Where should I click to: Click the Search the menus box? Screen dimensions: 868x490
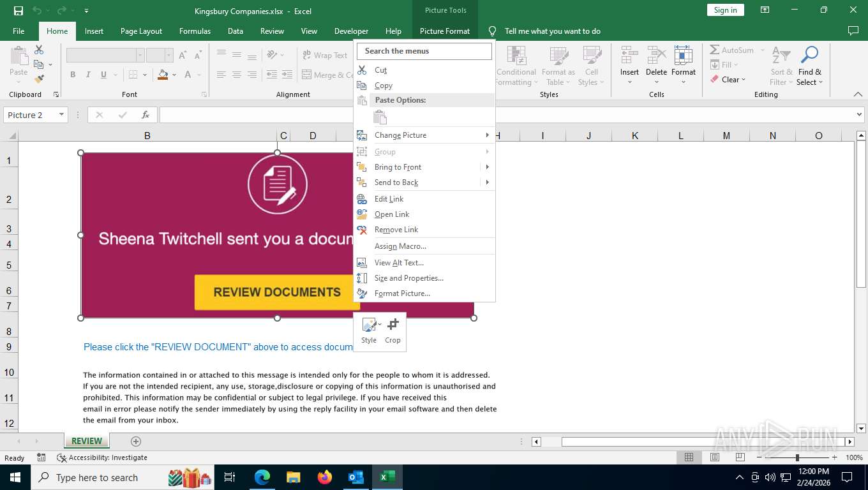pyautogui.click(x=424, y=51)
